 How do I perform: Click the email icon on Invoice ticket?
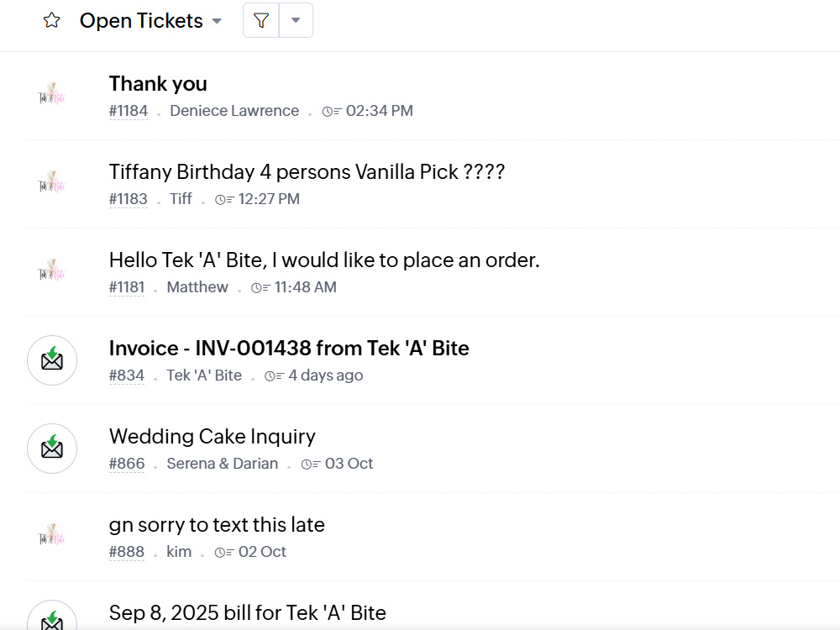(x=52, y=360)
